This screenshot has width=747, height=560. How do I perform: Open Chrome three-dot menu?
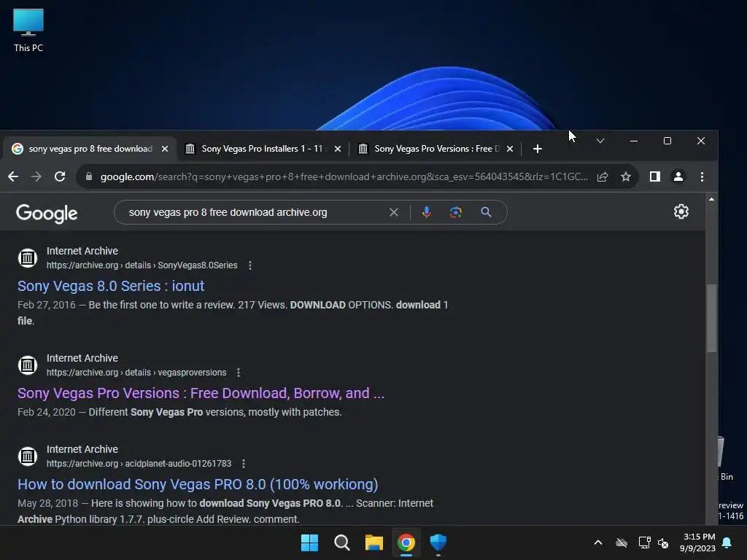702,176
